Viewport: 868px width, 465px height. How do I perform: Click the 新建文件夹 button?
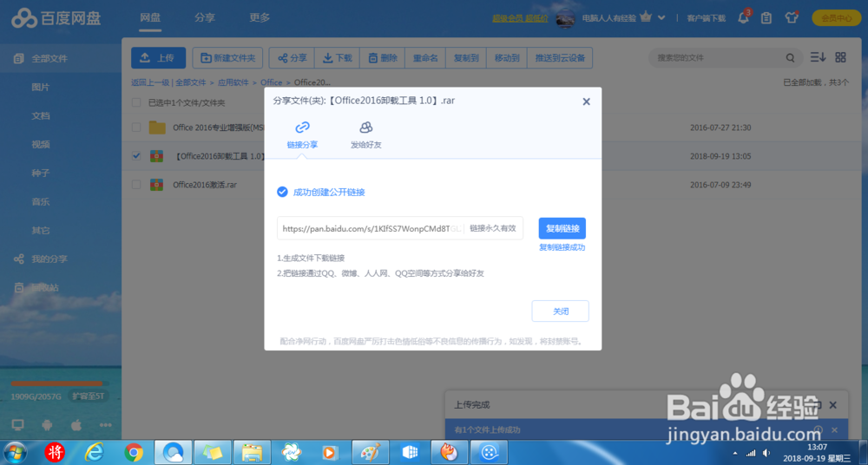(x=227, y=57)
